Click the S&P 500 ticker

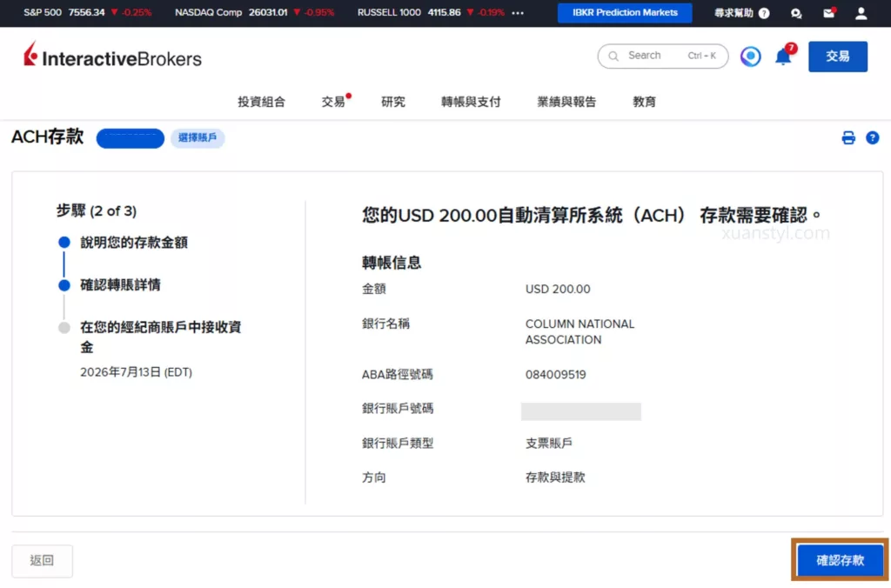coord(88,12)
